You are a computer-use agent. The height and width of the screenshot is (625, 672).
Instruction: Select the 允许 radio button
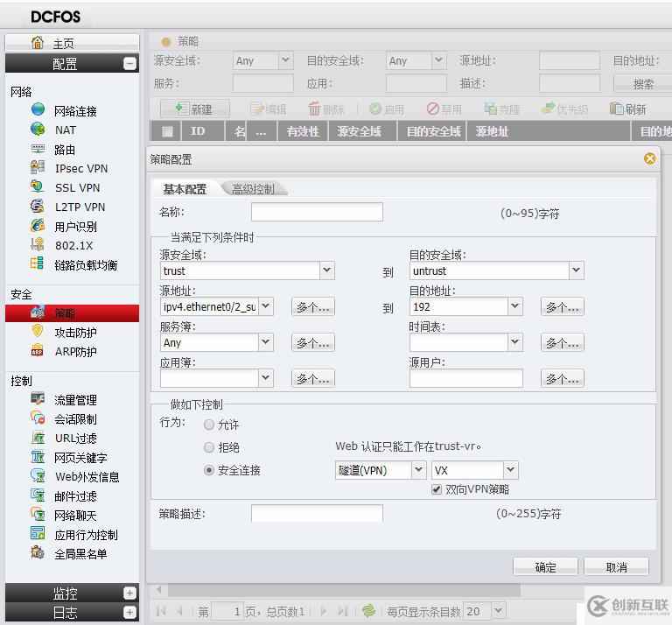(x=209, y=425)
